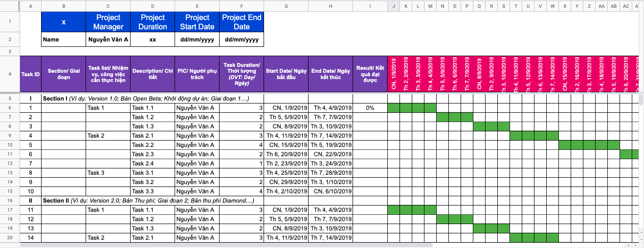Select section roman numeral 'II' cell
The height and width of the screenshot is (248, 644).
[30, 201]
